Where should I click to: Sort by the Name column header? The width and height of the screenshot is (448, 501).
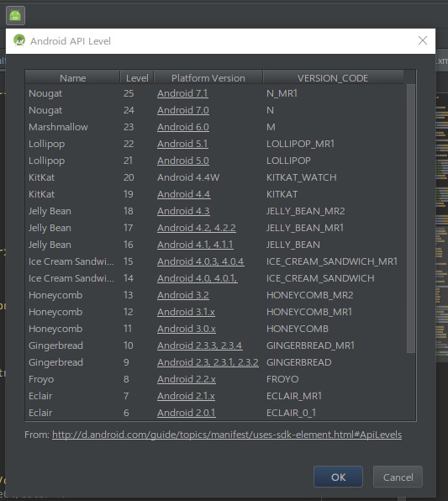(x=72, y=77)
